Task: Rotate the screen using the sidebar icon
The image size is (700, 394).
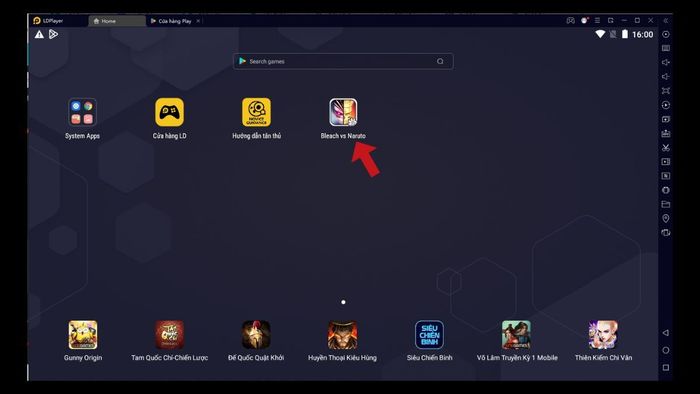Action: (666, 232)
